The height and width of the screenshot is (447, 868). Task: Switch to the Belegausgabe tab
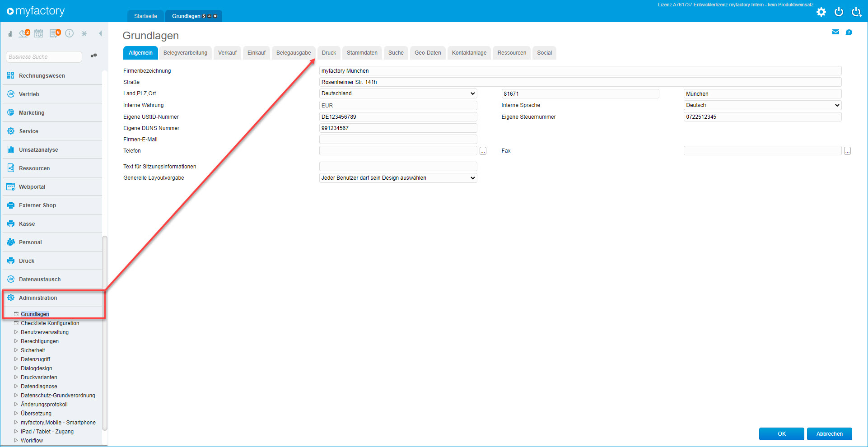[294, 53]
